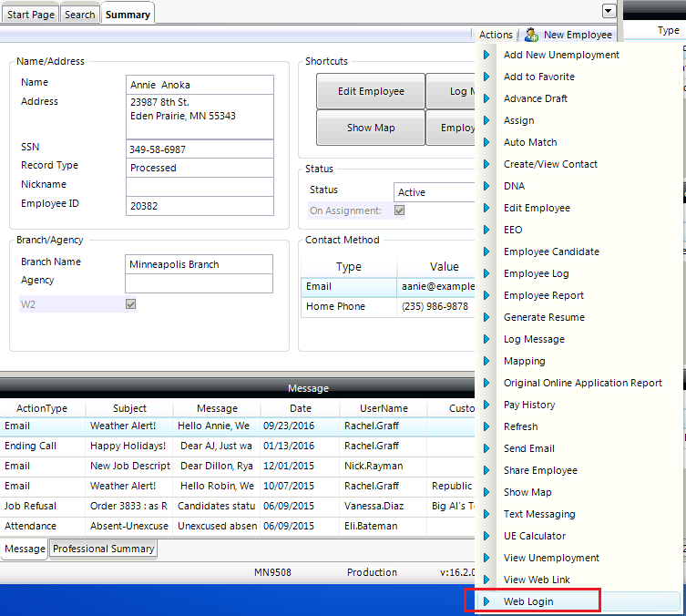686x616 pixels.
Task: Click arrow icon beside Generate Resume
Action: click(486, 317)
